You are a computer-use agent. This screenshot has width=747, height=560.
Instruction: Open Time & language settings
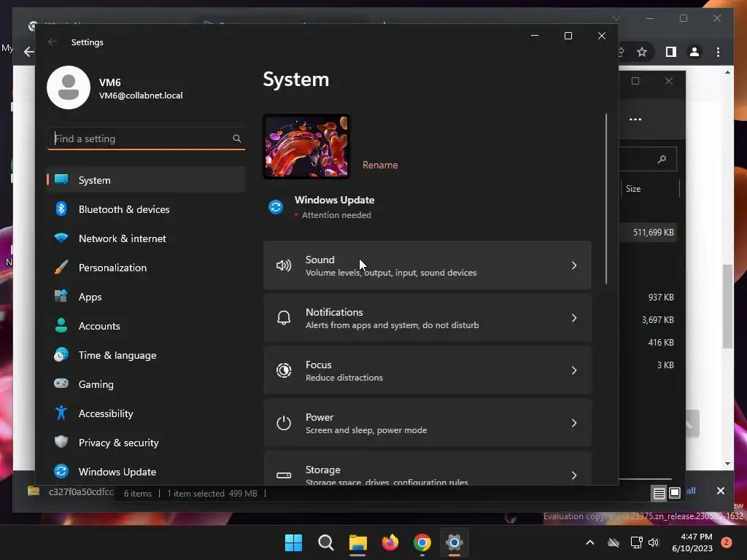click(146, 355)
